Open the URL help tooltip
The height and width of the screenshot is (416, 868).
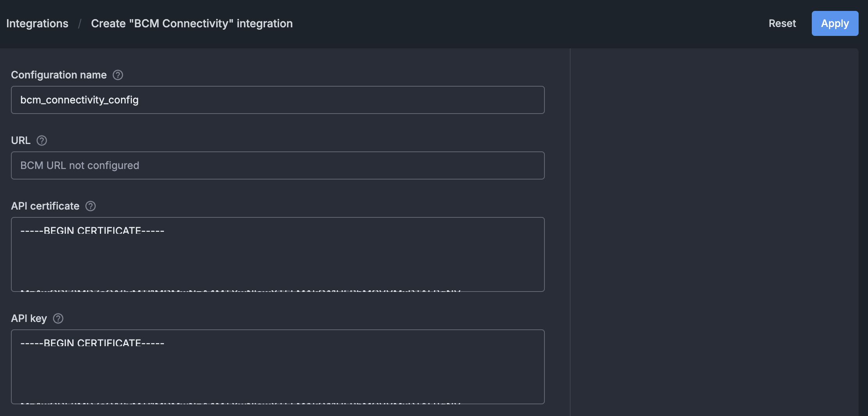point(42,140)
